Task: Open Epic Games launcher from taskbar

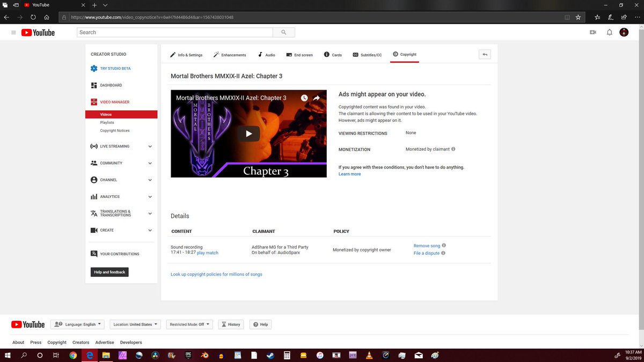Action: 188,355
